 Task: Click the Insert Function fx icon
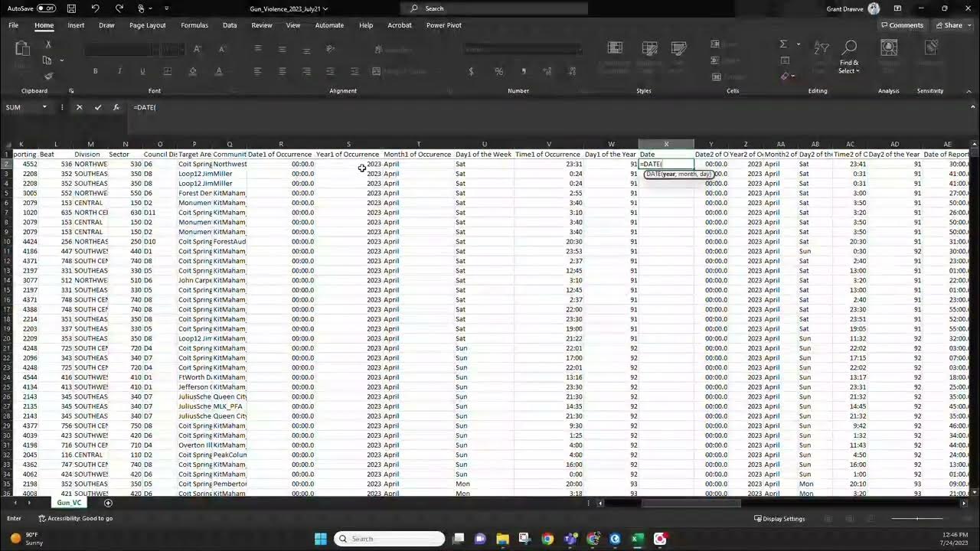coord(116,107)
